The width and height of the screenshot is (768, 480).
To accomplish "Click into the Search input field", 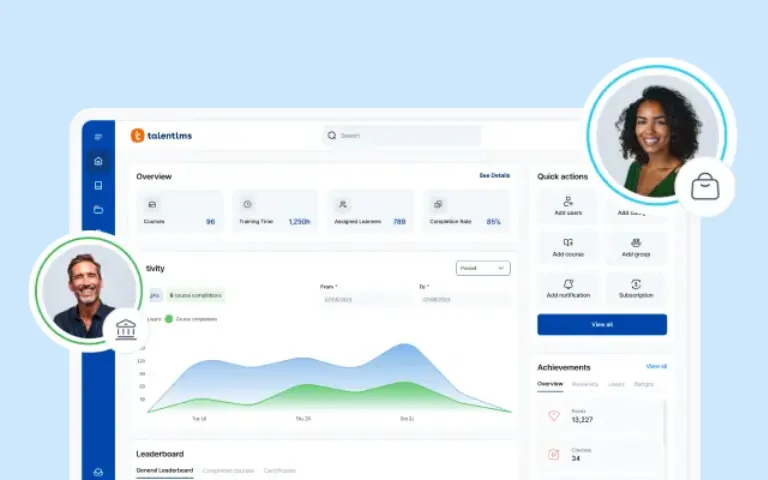I will (402, 136).
